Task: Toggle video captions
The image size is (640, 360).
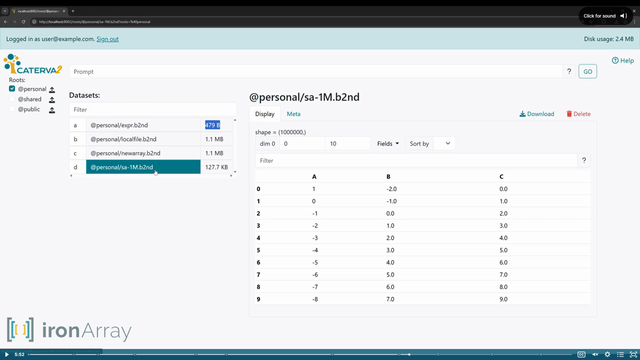Action: pyautogui.click(x=581, y=354)
